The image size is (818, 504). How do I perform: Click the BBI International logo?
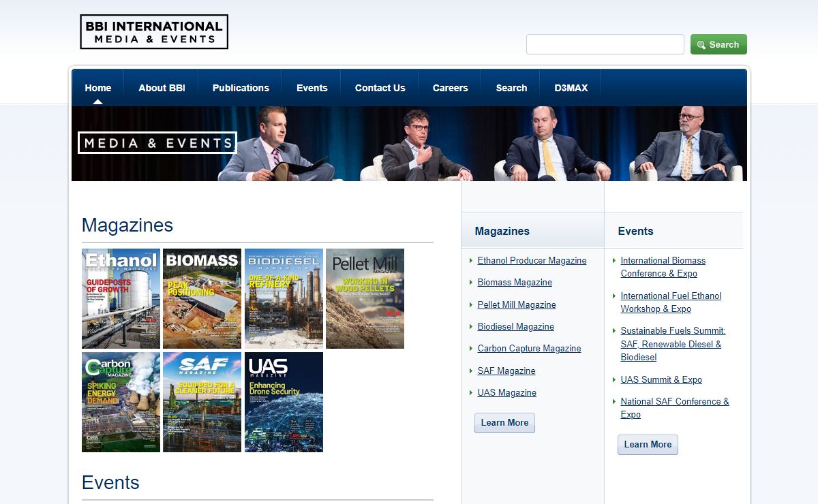pos(154,32)
